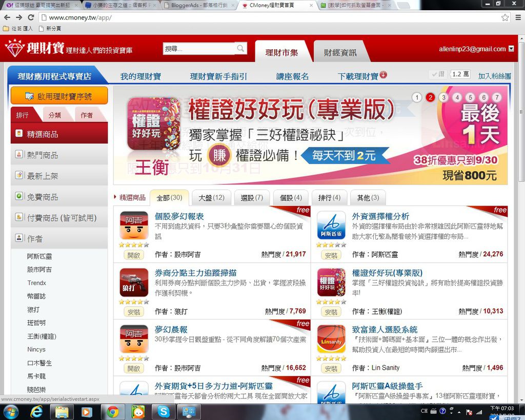The width and height of the screenshot is (525, 420).
Task: Open 理財寶新手指引 link
Action: click(x=218, y=76)
